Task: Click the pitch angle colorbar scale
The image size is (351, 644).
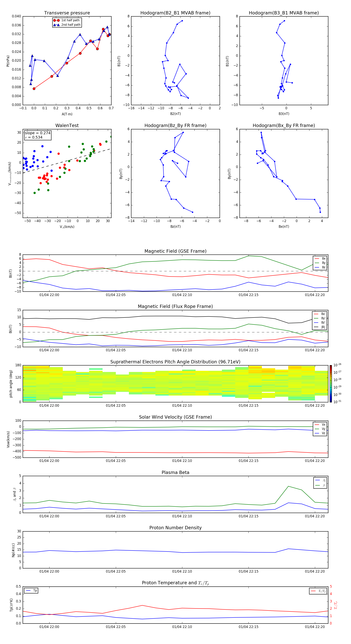Action: [331, 384]
